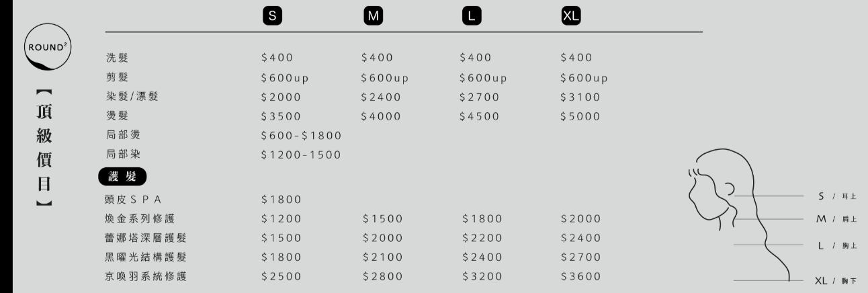Select the 護髮 section label badge
The width and height of the screenshot is (868, 293).
click(x=122, y=177)
